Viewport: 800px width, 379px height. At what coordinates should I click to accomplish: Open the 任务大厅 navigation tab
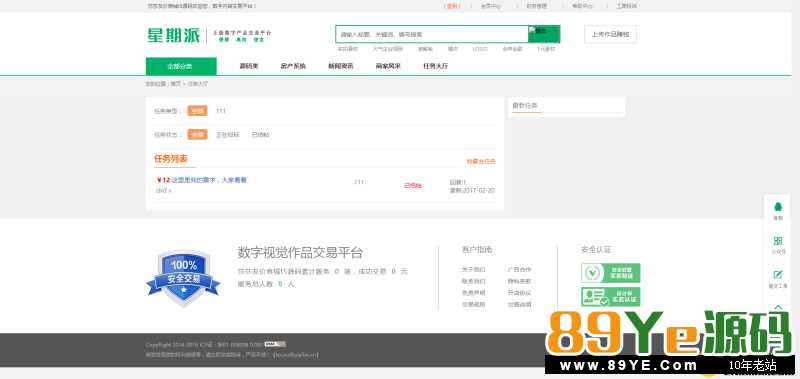pyautogui.click(x=436, y=66)
